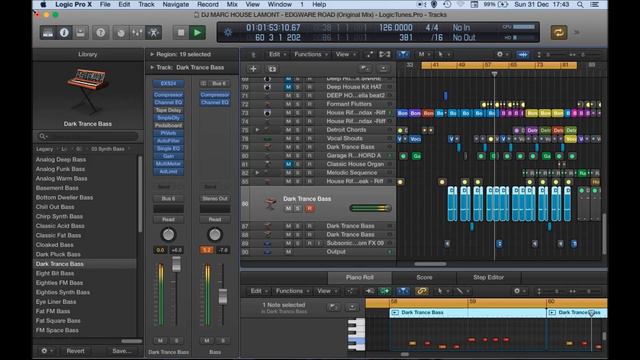Viewport: 640px width, 360px height.
Task: Toggle the waveform zoom icon in the Tracks toolbar
Action: point(522,54)
